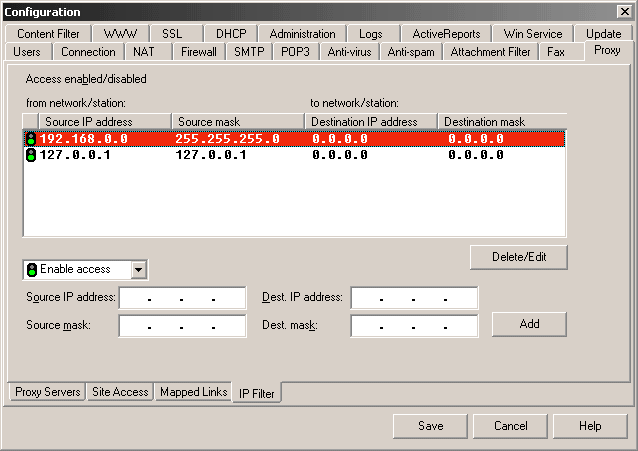Open the Content Filter tab
Screen dimensions: 638x451
tap(48, 34)
